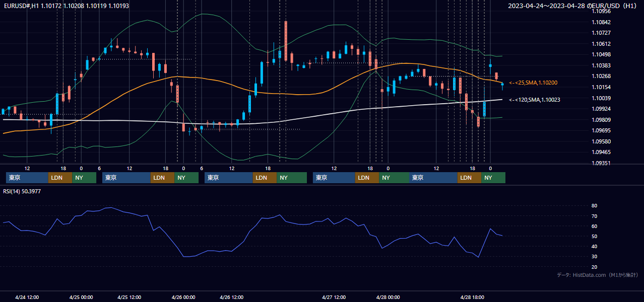The height and width of the screenshot is (302, 644).
Task: Click the 120,SMA,1.10023 white label
Action: click(x=535, y=100)
